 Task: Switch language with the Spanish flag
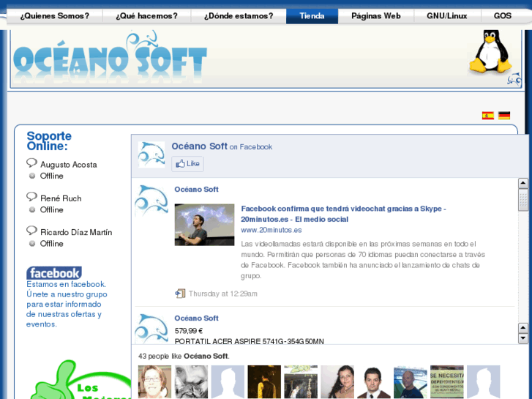488,116
